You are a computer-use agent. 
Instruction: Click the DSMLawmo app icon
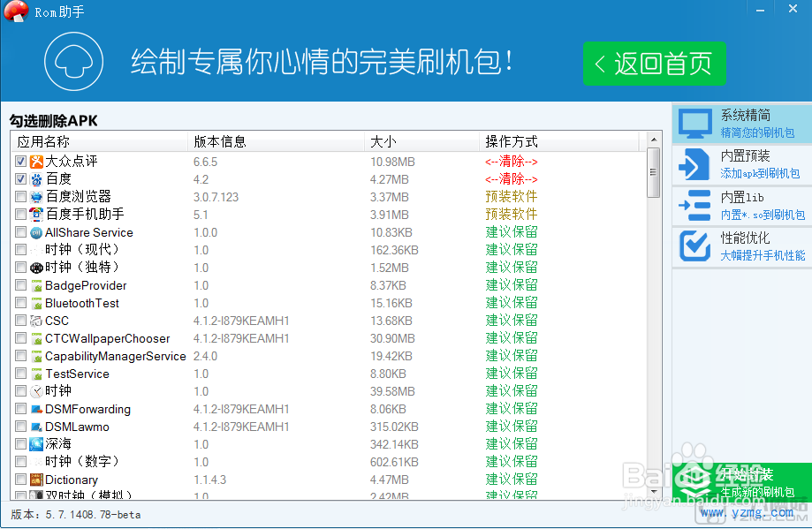[36, 427]
